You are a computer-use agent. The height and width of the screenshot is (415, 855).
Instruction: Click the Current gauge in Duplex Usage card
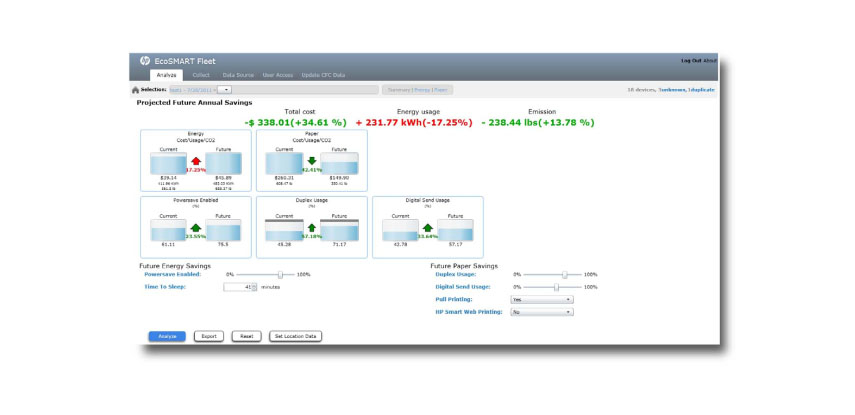(284, 230)
